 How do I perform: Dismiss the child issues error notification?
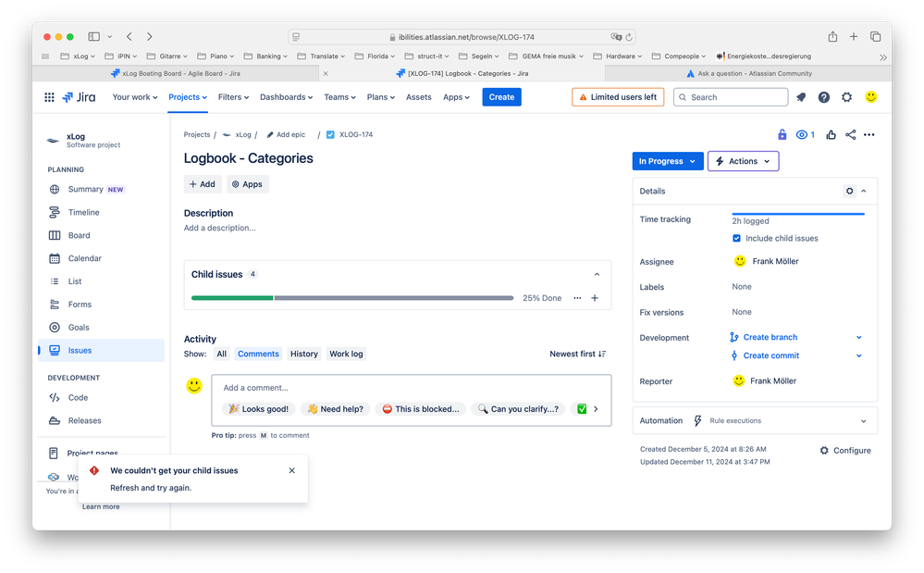coord(291,470)
